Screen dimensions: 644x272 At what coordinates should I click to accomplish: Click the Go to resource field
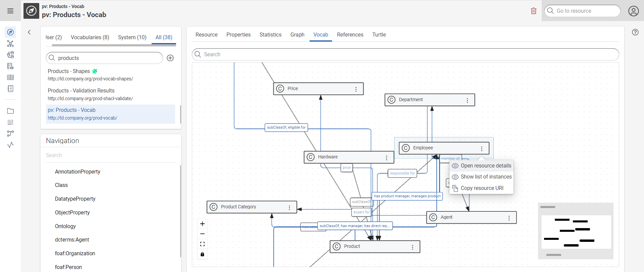pos(585,11)
